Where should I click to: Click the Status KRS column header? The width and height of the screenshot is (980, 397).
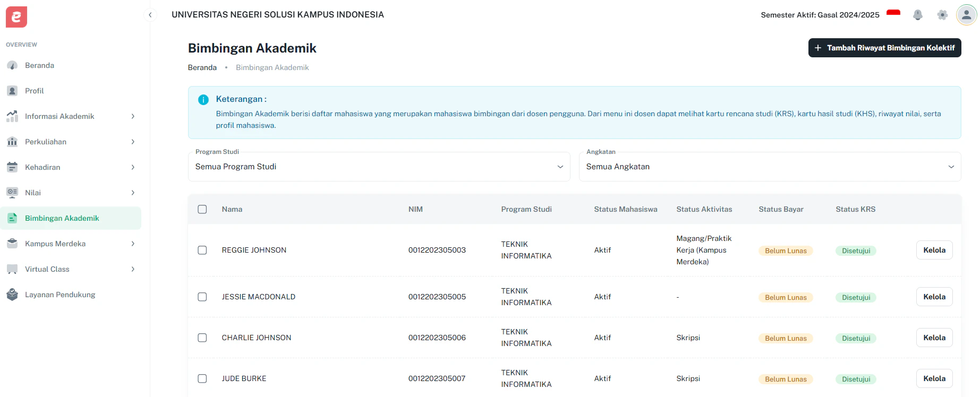tap(855, 209)
